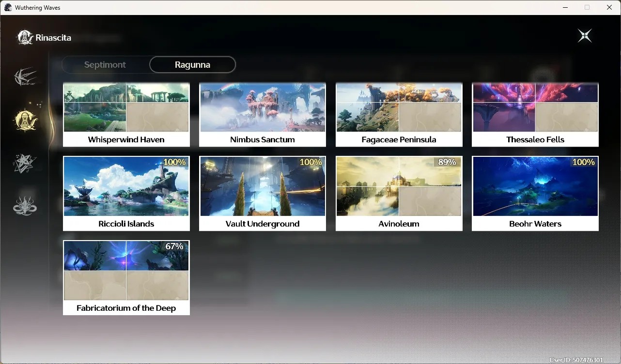Viewport: 621px width, 364px height.
Task: Switch to the Ragunna tab
Action: click(192, 64)
